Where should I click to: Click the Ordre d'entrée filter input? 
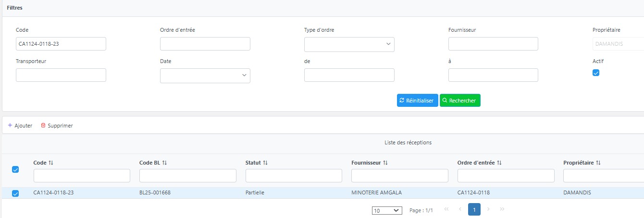(x=205, y=44)
